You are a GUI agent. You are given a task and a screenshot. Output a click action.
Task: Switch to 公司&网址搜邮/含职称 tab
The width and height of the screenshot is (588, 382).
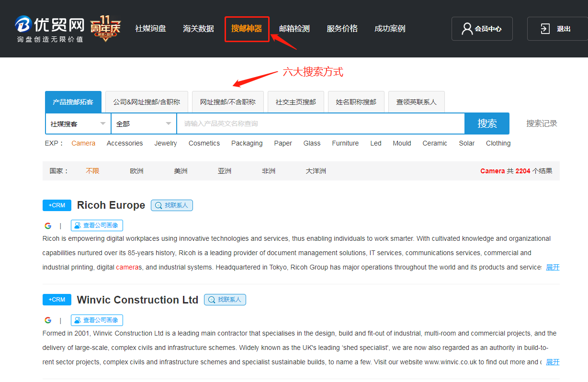pos(147,102)
